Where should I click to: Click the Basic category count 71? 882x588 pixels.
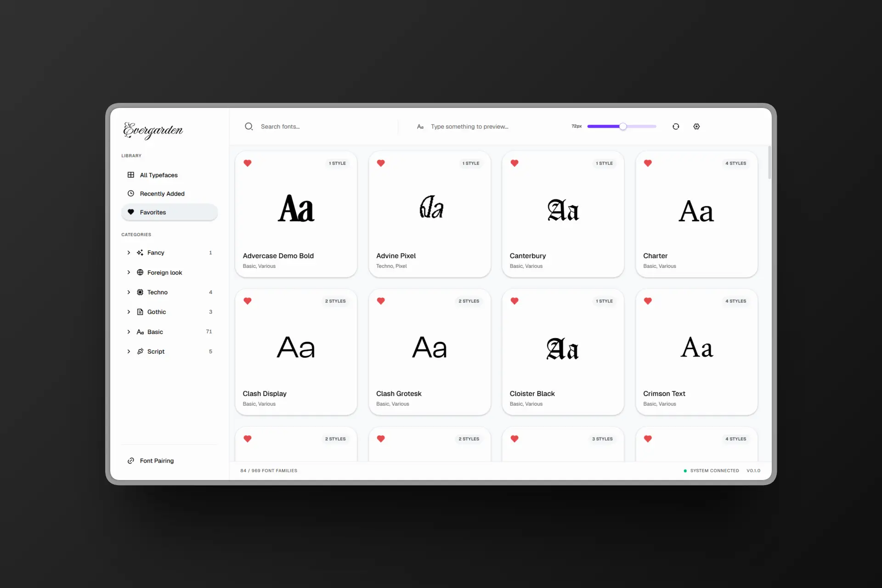coord(209,332)
